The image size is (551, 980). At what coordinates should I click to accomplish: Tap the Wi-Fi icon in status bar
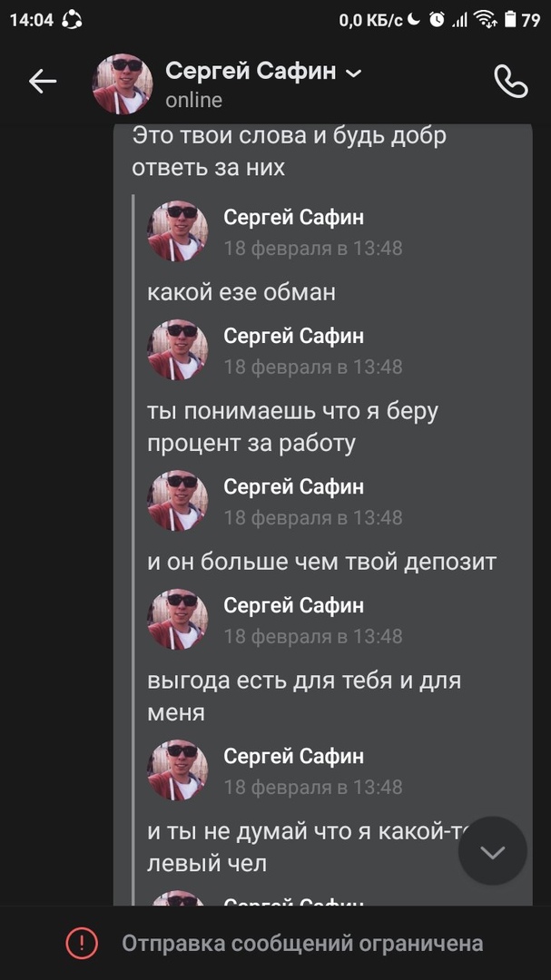pos(486,19)
